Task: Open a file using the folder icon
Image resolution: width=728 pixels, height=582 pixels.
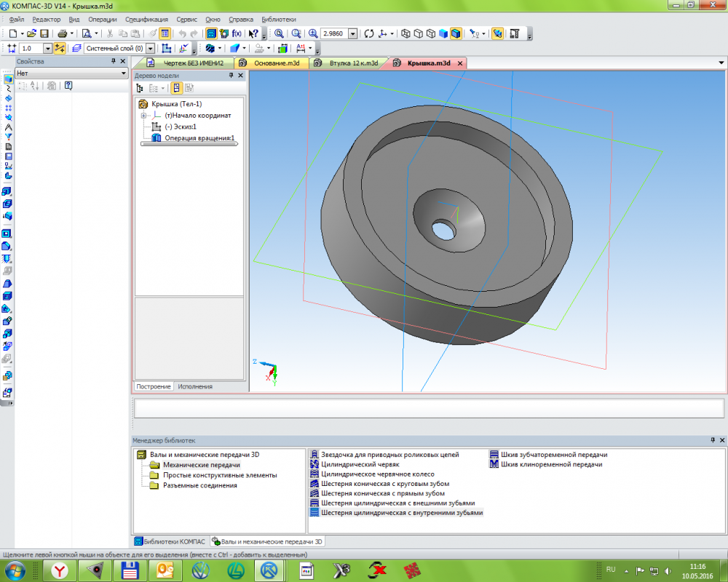Action: click(x=31, y=33)
